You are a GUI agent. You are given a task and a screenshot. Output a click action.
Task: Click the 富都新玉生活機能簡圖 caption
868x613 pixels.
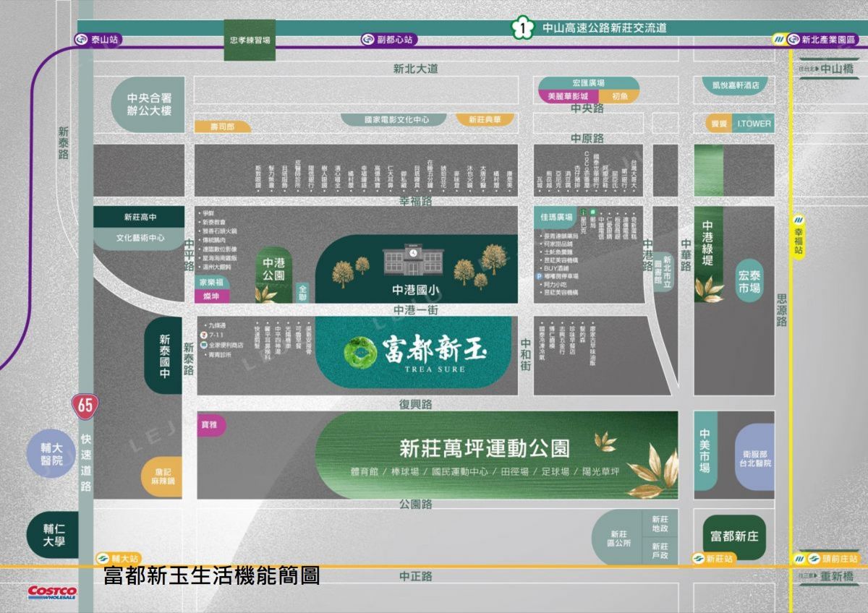[x=211, y=576]
